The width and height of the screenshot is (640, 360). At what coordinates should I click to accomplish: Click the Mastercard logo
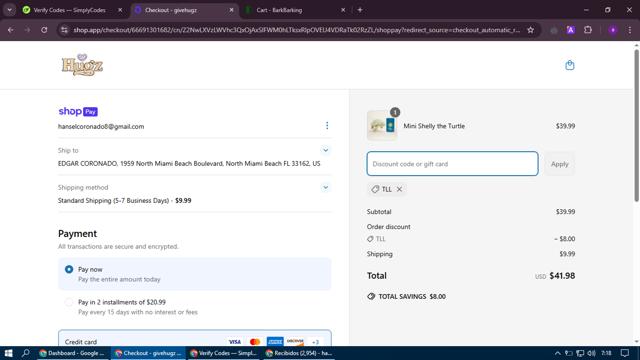click(x=255, y=342)
